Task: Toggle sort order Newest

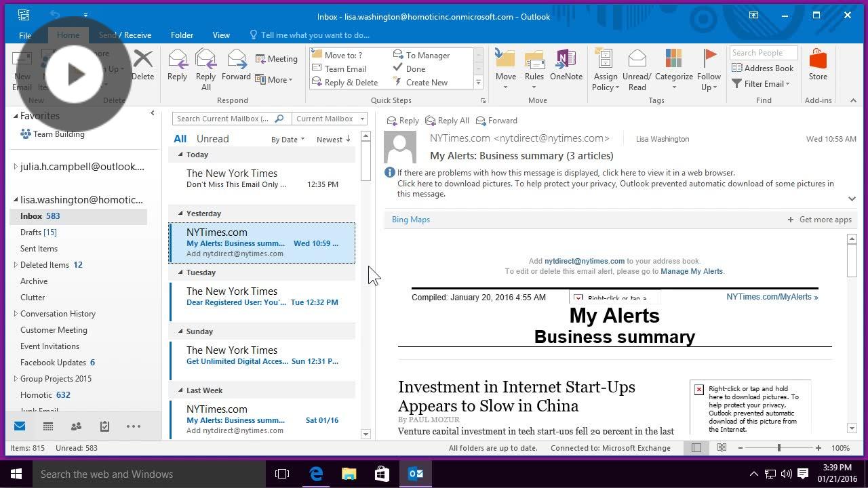Action: point(334,139)
